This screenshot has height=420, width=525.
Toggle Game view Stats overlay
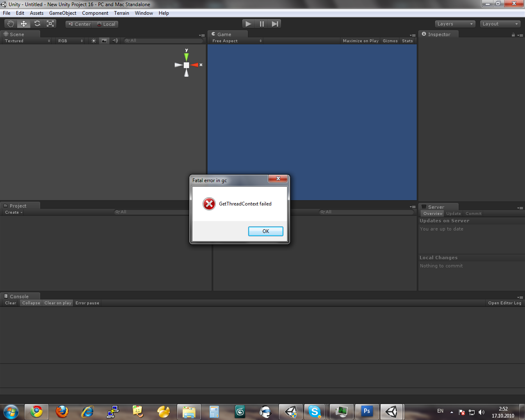tap(407, 41)
